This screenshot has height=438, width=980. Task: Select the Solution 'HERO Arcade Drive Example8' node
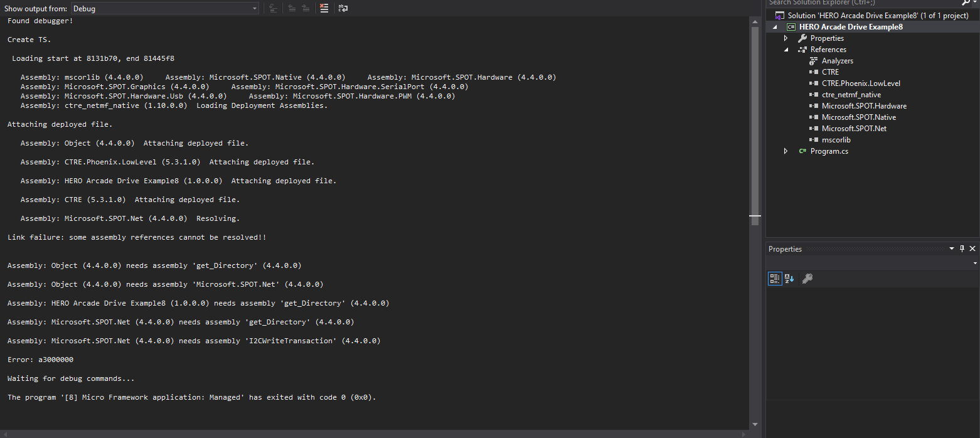click(x=878, y=16)
